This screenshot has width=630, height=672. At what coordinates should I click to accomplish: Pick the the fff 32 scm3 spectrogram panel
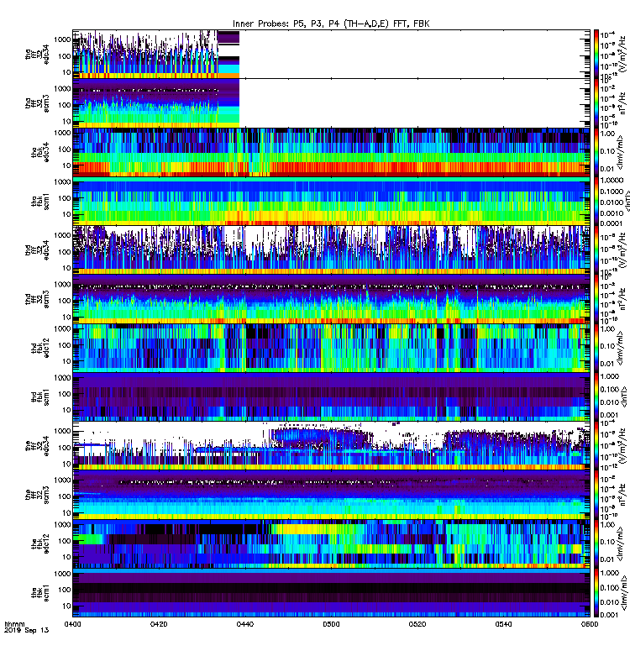331,495
